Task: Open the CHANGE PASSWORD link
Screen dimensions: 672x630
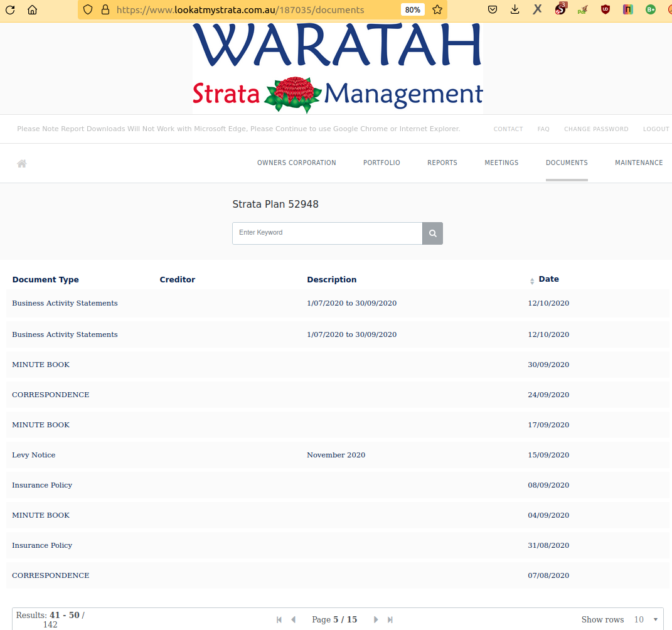Action: 595,129
